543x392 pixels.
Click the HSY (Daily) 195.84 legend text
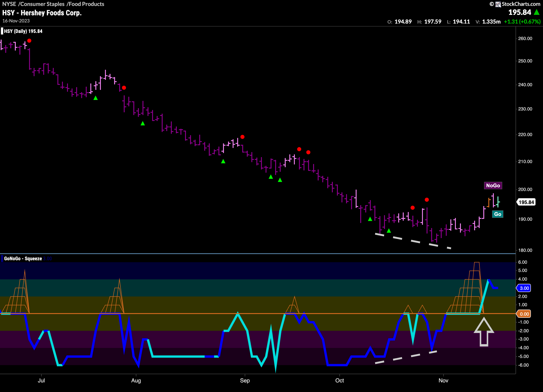click(23, 31)
